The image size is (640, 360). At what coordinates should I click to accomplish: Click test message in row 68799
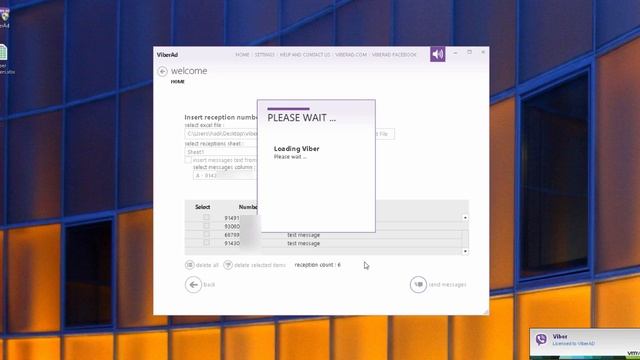point(304,235)
